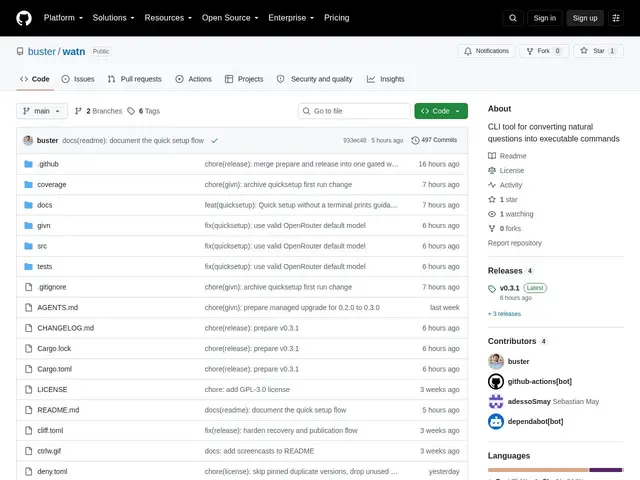Open the Pricing page
640x480 pixels.
(337, 18)
